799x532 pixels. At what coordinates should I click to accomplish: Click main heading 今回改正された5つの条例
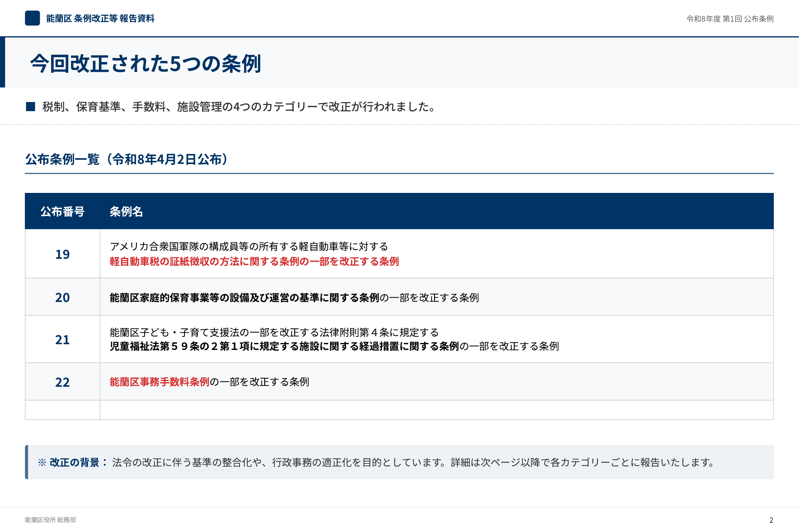(146, 64)
